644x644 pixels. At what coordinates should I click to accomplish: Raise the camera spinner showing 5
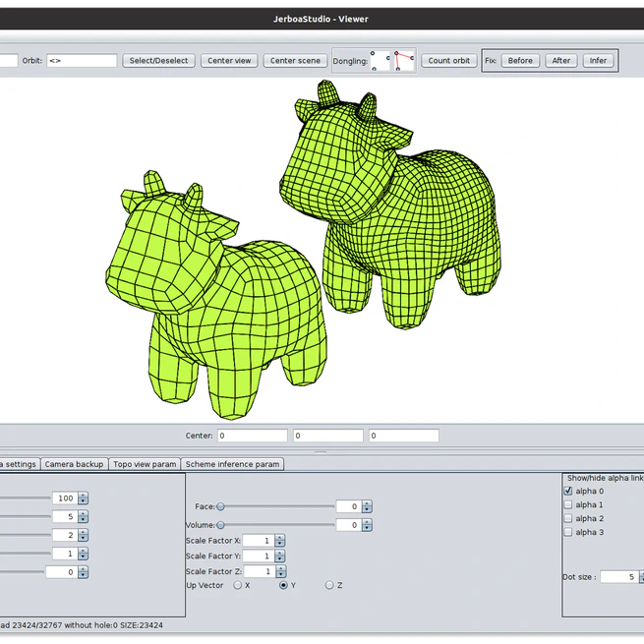[x=83, y=514]
